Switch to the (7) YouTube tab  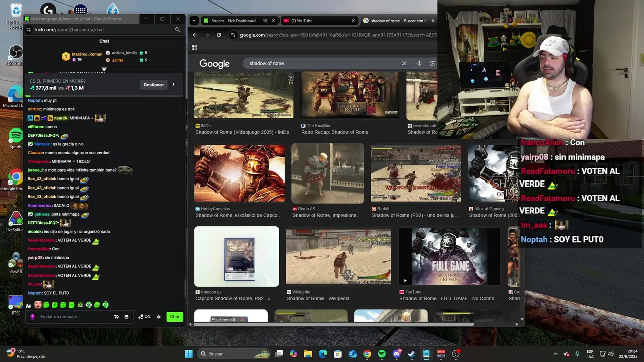pyautogui.click(x=319, y=21)
